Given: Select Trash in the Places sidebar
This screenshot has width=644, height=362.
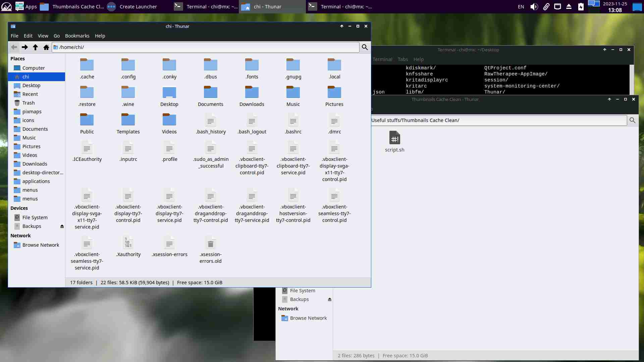Looking at the screenshot, I should 29,103.
